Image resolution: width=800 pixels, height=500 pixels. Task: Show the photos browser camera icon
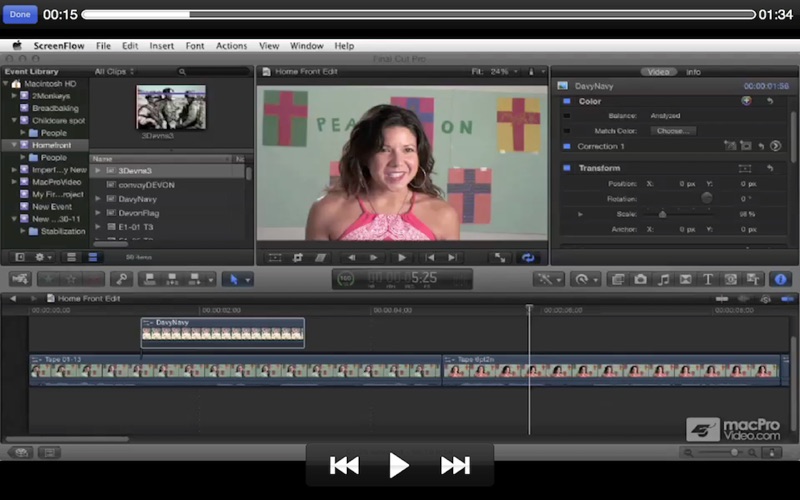click(x=640, y=279)
